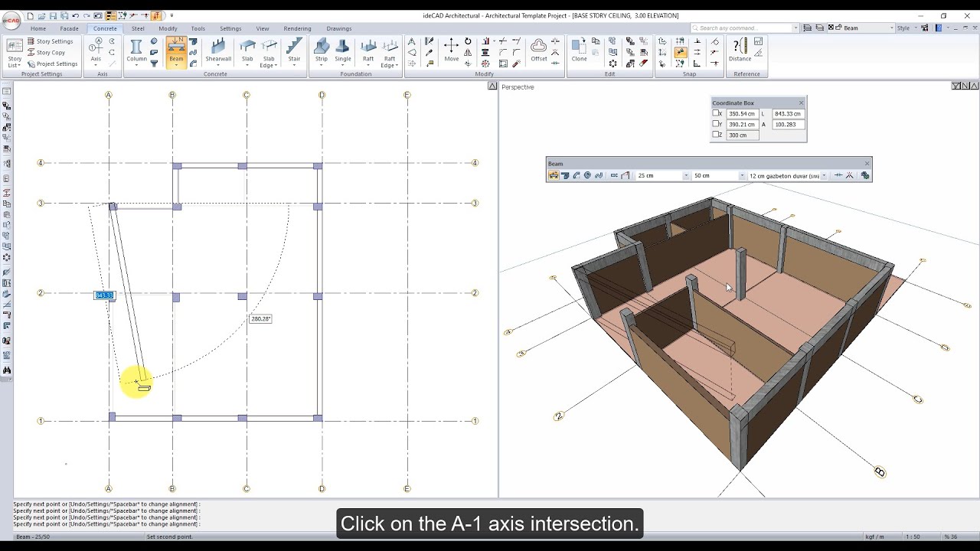Viewport: 980px width, 551px height.
Task: Collapse the plan view panel arrow
Action: 492,86
